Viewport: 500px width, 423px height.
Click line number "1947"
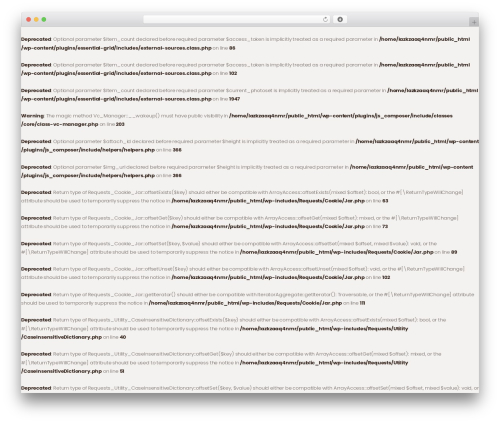(234, 99)
